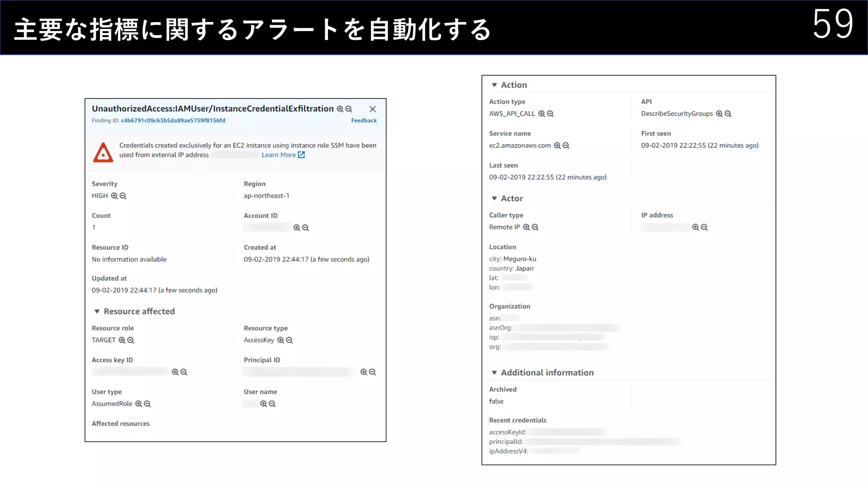Screen dimensions: 868x488
Task: Include filter on DescribeSecurityGroups API
Action: 719,114
